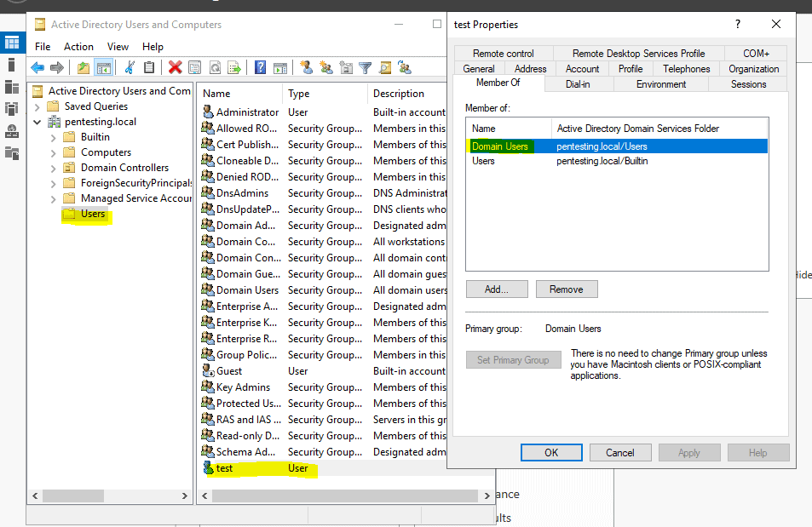
Task: Toggle the Show/Hide Action Pane icon
Action: click(280, 67)
